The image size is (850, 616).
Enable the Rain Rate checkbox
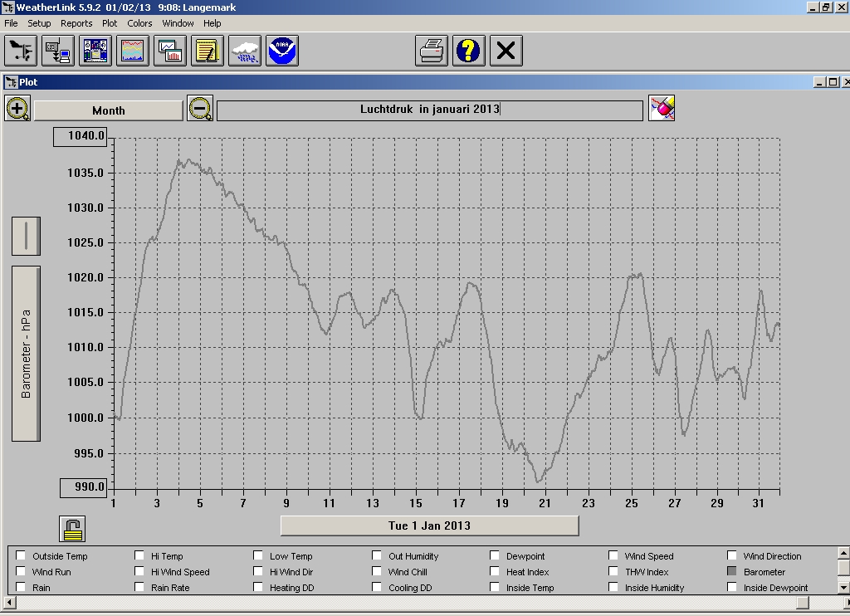coord(139,587)
